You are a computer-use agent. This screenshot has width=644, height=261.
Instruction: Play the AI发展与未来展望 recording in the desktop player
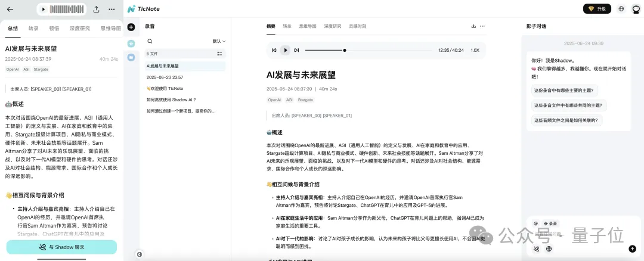tap(285, 50)
